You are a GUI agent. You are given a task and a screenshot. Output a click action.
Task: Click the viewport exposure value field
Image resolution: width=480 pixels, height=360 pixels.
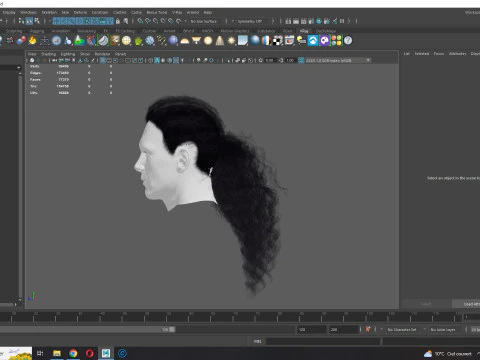pos(270,60)
